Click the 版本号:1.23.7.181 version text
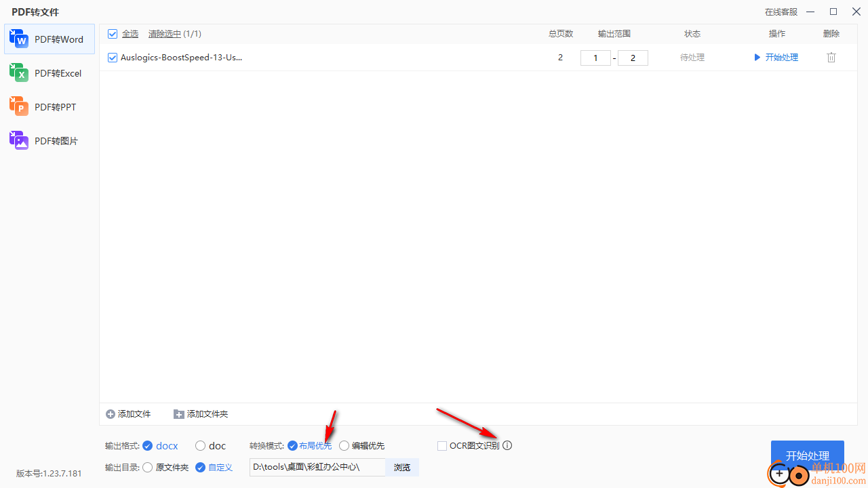 [x=49, y=474]
